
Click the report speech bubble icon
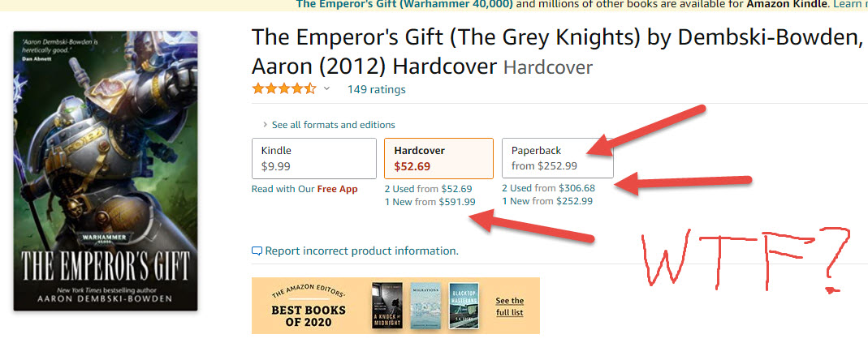click(257, 251)
